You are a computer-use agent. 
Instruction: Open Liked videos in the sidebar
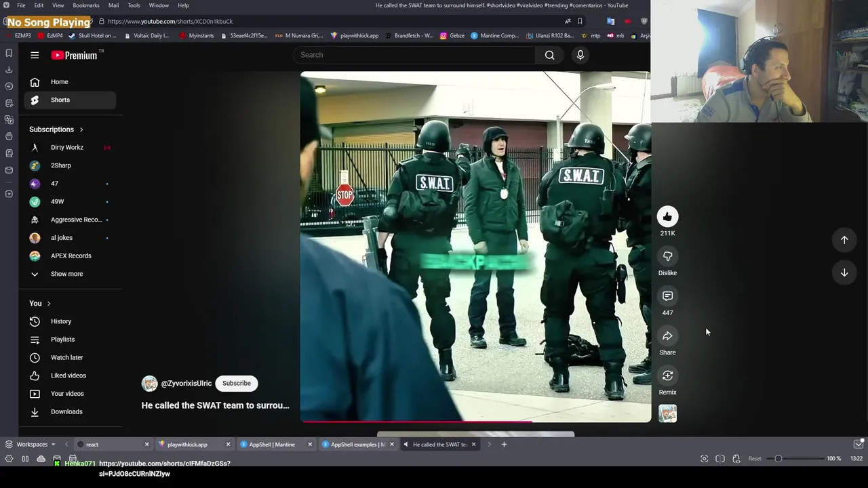[x=71, y=375]
